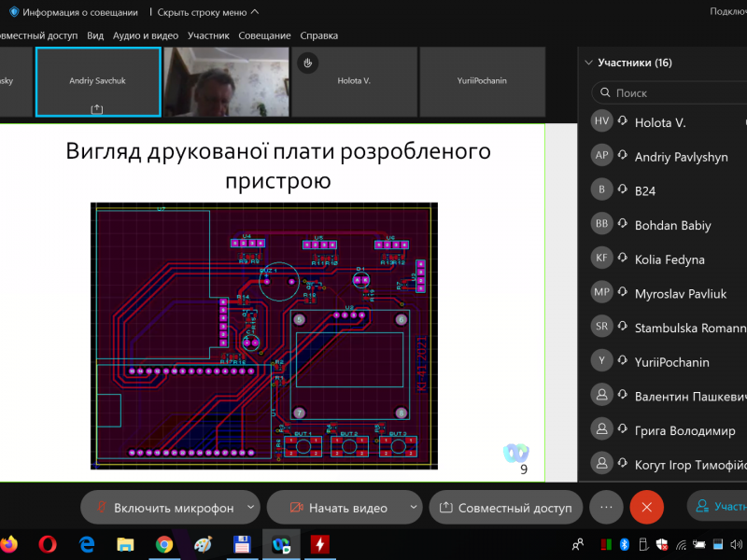The height and width of the screenshot is (560, 747).
Task: Open Firefox from the taskbar
Action: pyautogui.click(x=8, y=544)
